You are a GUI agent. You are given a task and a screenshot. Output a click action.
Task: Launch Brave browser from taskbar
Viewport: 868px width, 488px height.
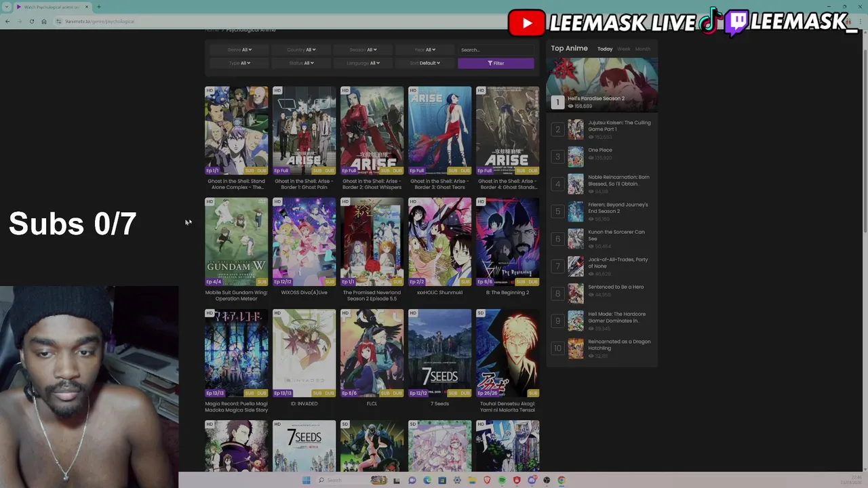487,480
